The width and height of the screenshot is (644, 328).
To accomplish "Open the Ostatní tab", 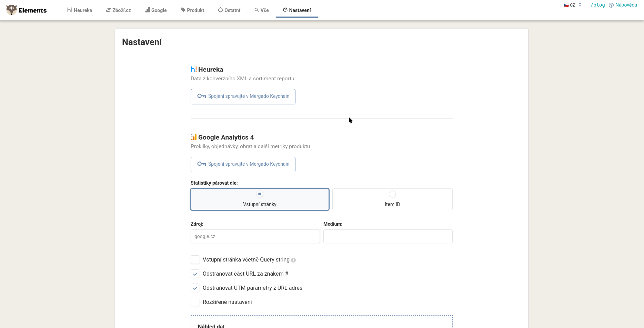I will coord(229,10).
